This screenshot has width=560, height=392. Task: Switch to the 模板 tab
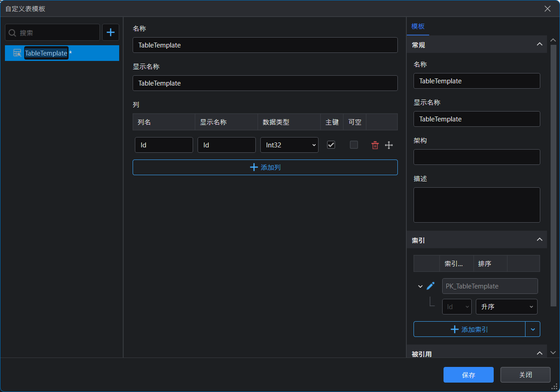(418, 26)
